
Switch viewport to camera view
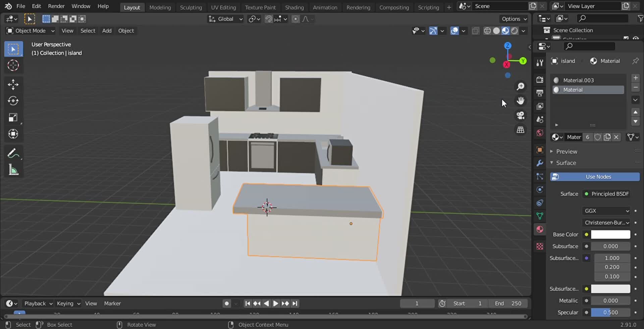coord(520,116)
